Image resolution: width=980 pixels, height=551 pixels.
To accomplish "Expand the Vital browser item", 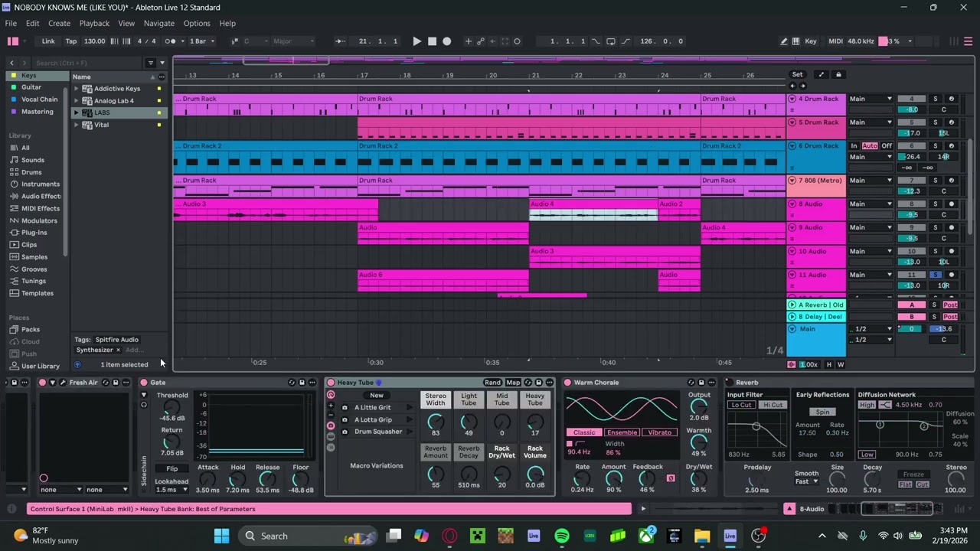I will (x=77, y=126).
